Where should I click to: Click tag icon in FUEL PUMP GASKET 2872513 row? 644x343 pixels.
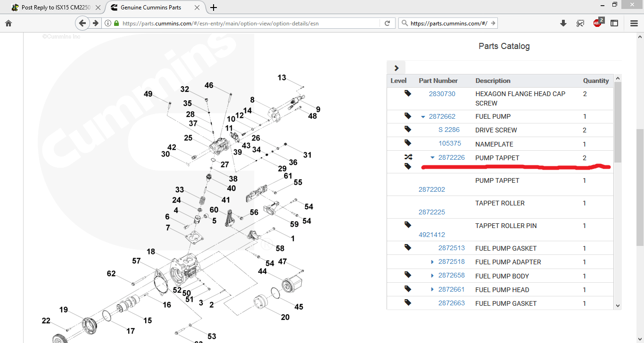click(408, 247)
